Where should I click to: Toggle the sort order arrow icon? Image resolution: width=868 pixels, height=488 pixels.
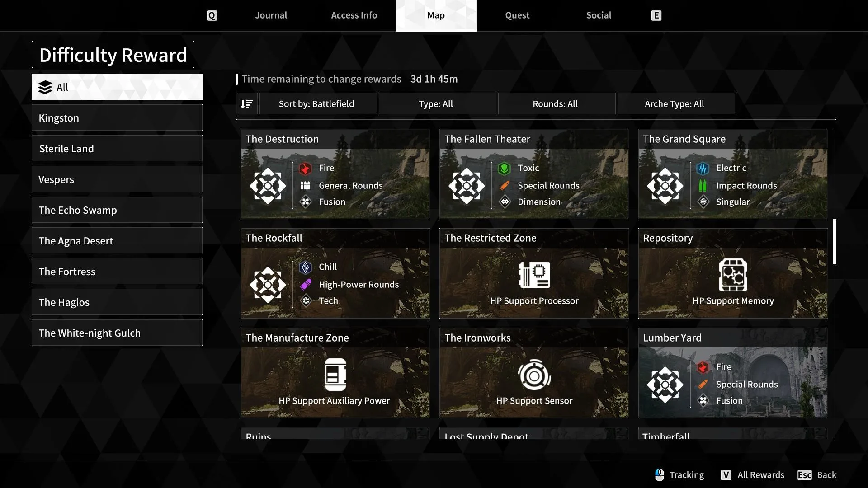point(246,104)
